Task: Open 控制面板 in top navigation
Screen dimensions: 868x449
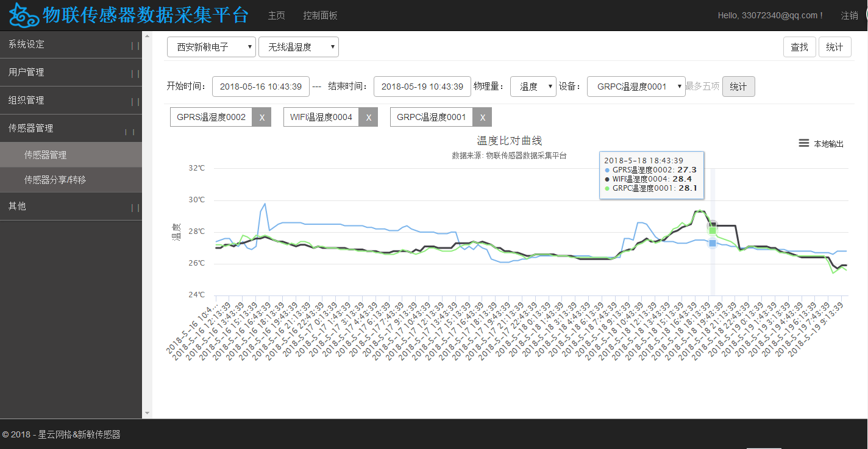Action: click(320, 15)
